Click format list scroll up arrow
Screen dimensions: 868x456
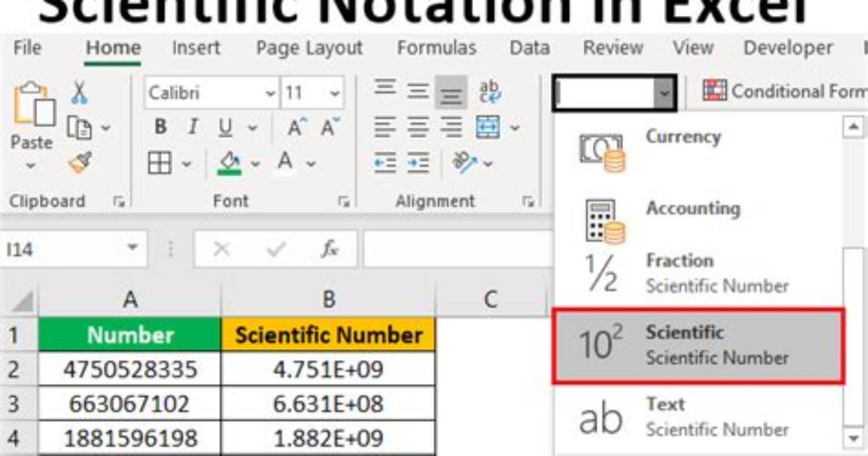pos(853,127)
